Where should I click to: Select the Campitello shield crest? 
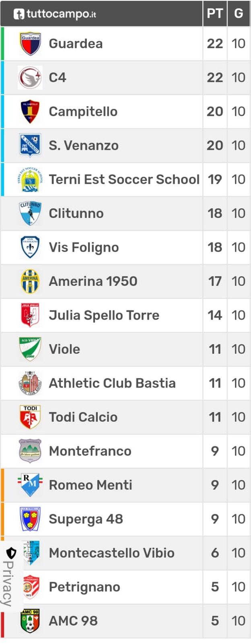pos(30,111)
